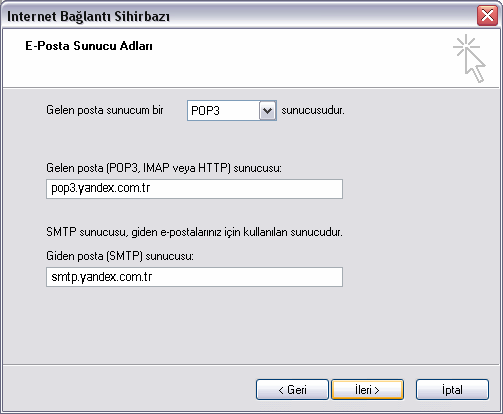The width and height of the screenshot is (503, 414).
Task: Click the white header panel blank area
Action: point(267,67)
